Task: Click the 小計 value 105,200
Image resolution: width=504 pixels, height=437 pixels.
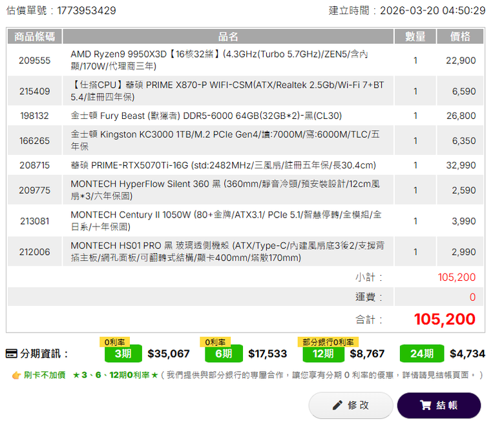Action: tap(457, 277)
